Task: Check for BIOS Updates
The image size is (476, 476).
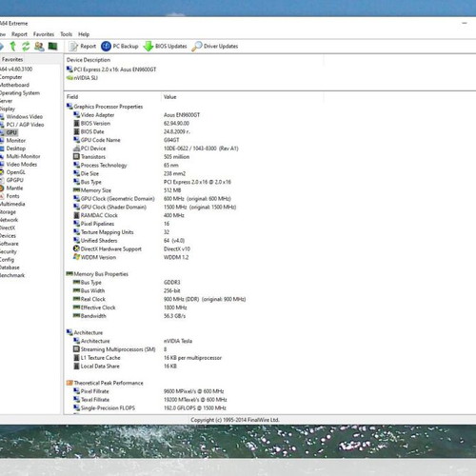Action: click(x=165, y=47)
